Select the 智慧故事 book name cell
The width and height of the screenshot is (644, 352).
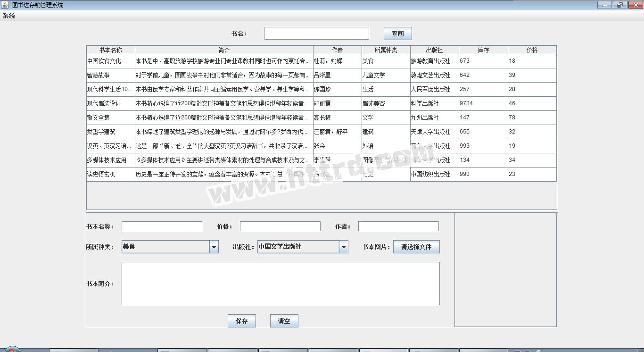[x=111, y=75]
